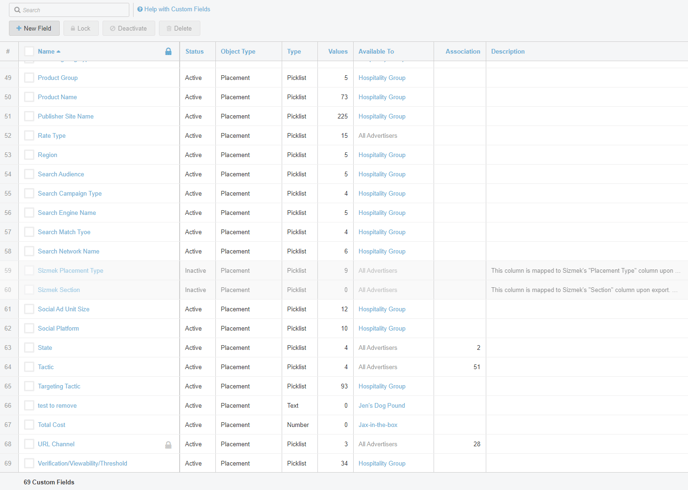The image size is (688, 490).
Task: Click the lock icon in the Name header
Action: pyautogui.click(x=168, y=51)
